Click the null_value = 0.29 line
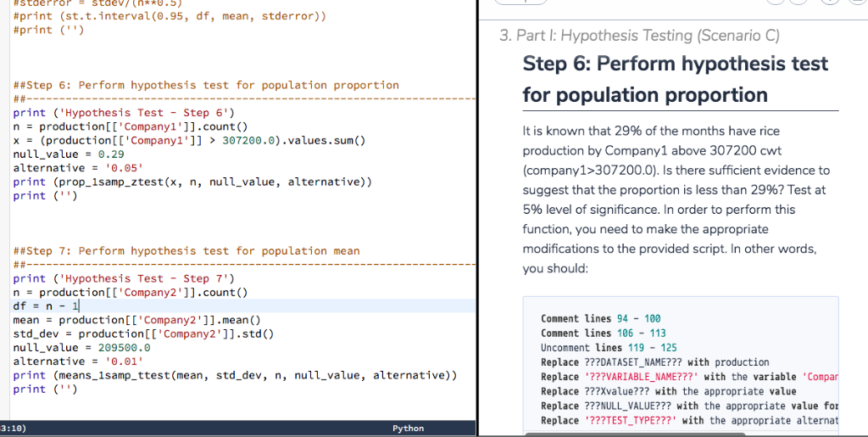The width and height of the screenshot is (868, 437). point(69,154)
